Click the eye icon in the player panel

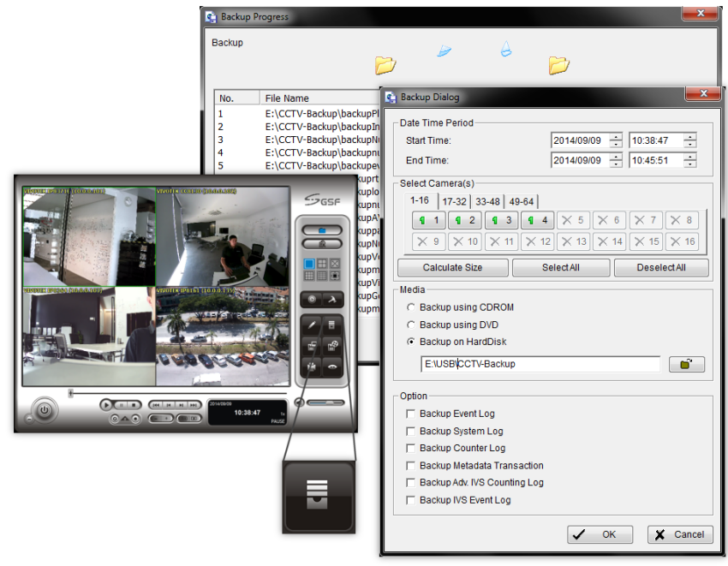pyautogui.click(x=331, y=366)
